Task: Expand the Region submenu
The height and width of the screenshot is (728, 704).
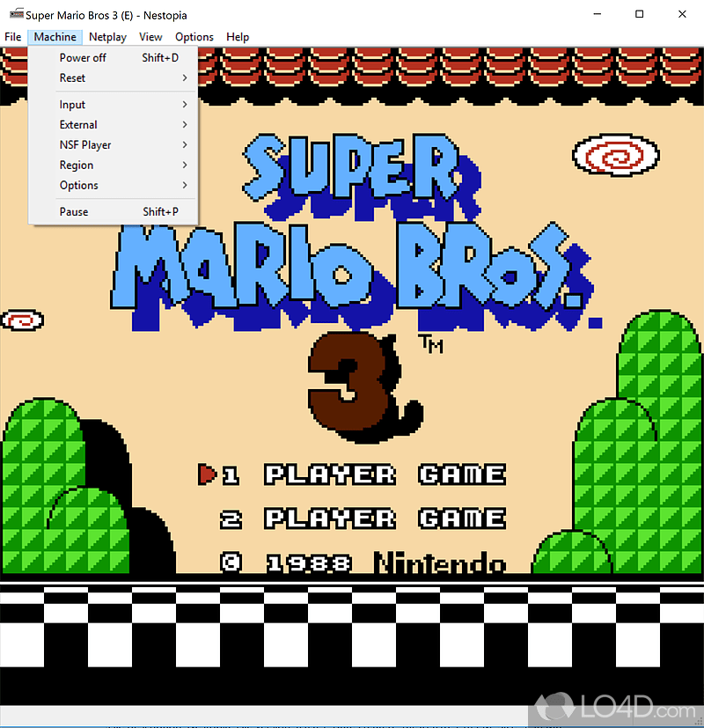Action: coord(114,165)
